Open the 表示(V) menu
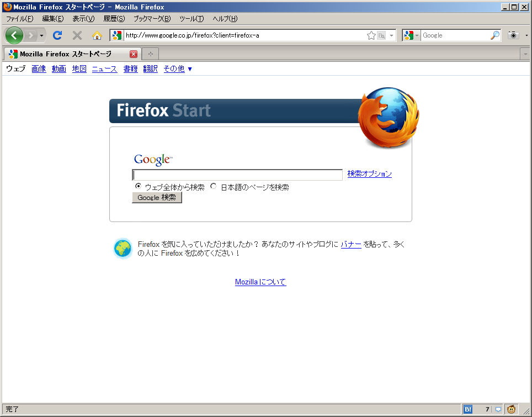532x417 pixels. point(83,19)
